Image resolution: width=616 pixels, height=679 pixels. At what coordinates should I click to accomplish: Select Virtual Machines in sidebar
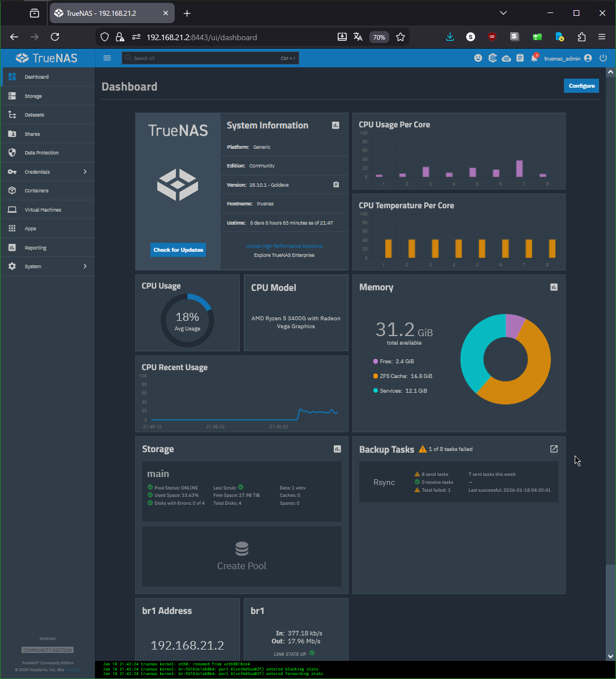click(48, 210)
